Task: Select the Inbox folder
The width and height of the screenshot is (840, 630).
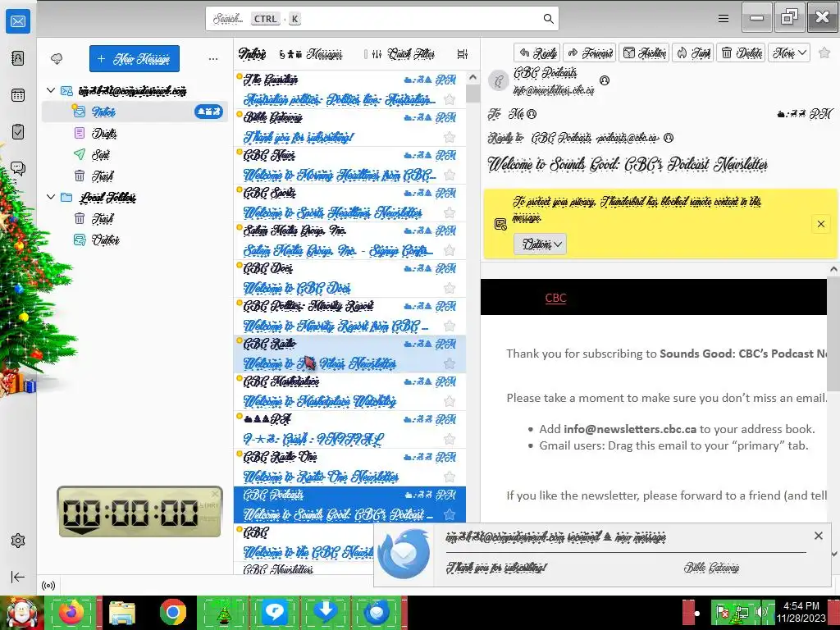Action: 135,112
